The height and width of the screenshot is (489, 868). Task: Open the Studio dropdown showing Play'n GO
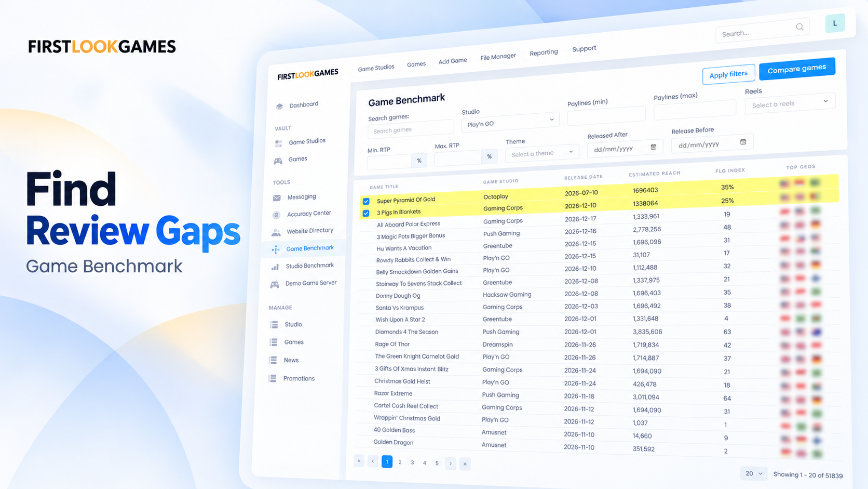point(510,122)
